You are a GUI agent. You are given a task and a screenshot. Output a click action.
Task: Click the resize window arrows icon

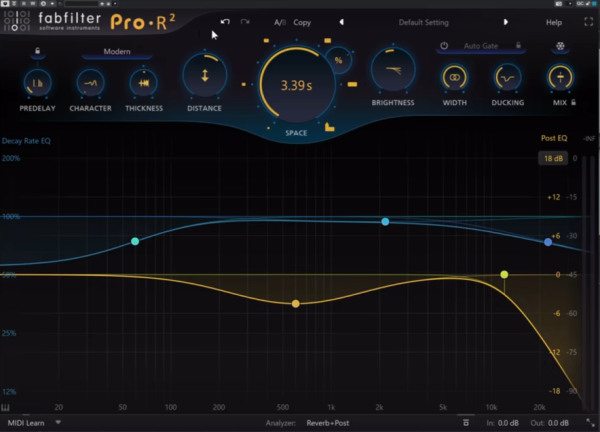point(590,422)
